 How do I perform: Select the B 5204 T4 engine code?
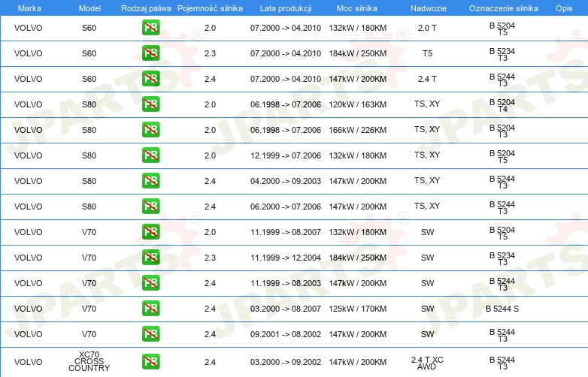[502, 105]
